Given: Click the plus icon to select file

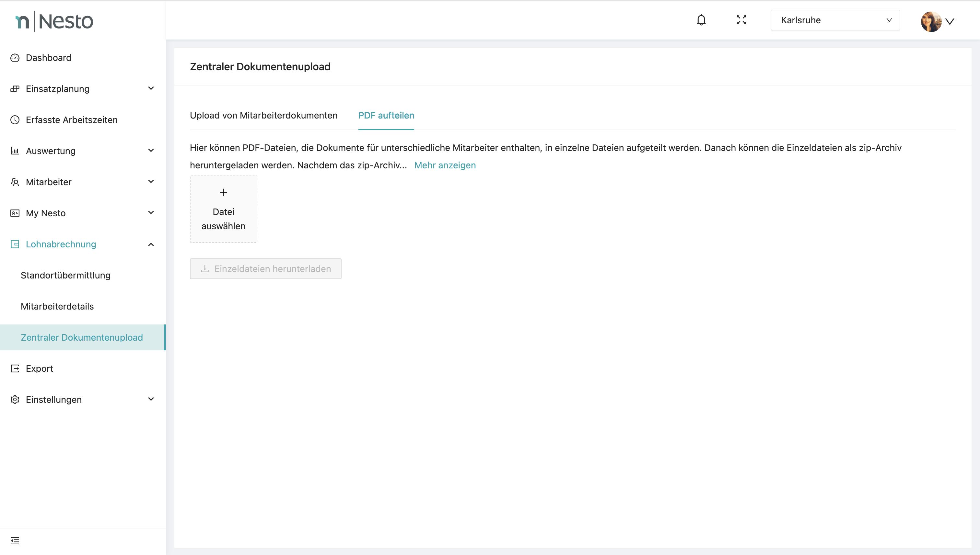Looking at the screenshot, I should (x=224, y=192).
